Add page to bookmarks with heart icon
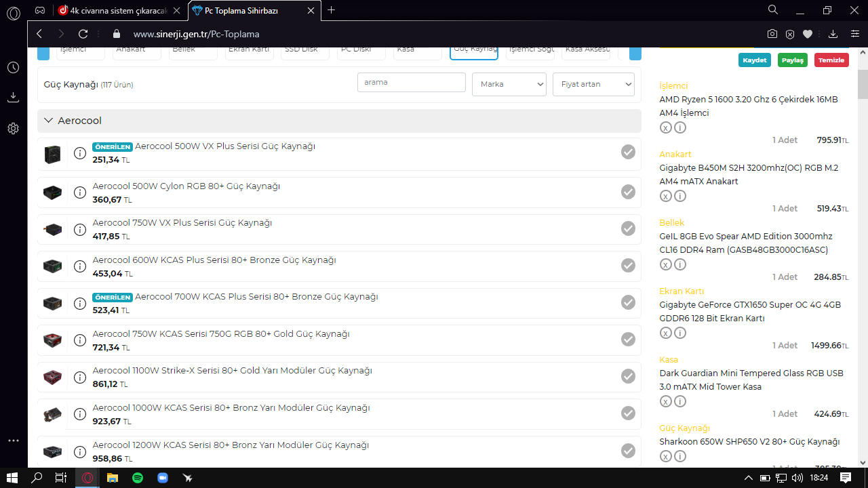The width and height of the screenshot is (868, 488). [808, 34]
